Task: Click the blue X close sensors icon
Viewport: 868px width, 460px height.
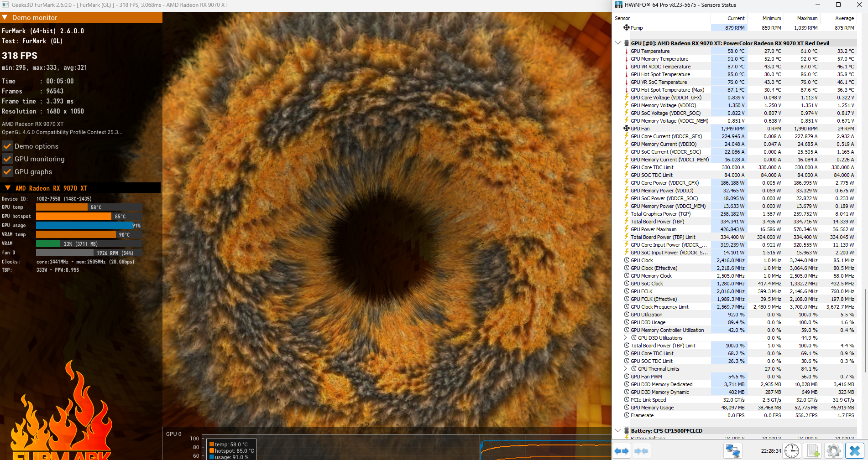Action: coord(855,451)
